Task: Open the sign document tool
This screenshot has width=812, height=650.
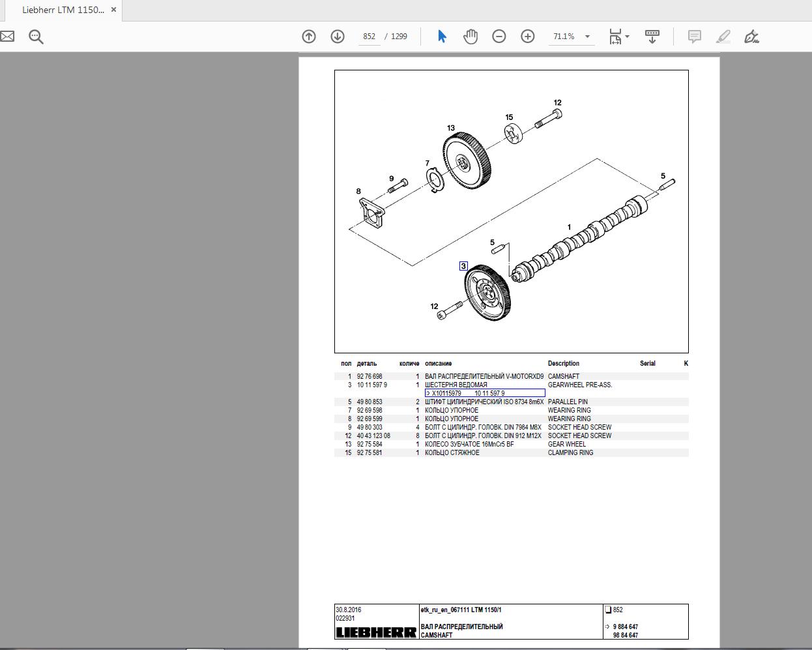Action: click(x=752, y=37)
